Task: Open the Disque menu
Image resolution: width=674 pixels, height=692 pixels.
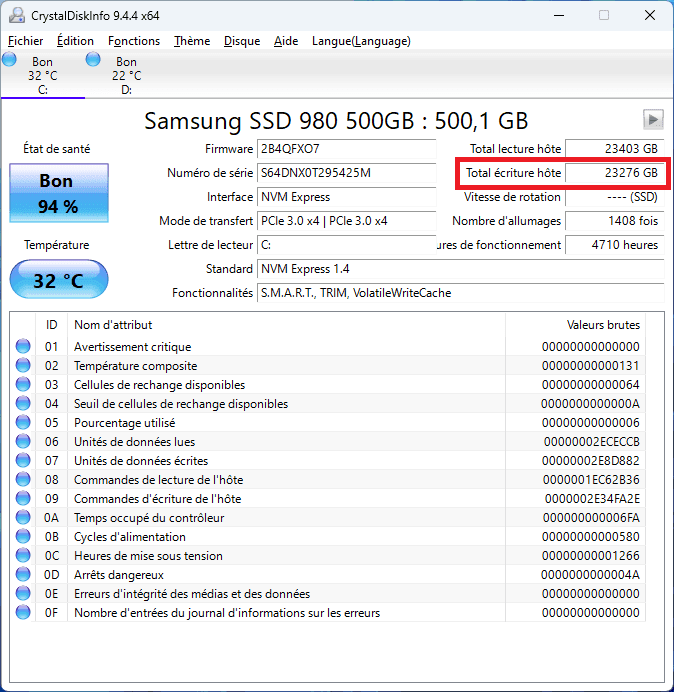Action: click(242, 41)
